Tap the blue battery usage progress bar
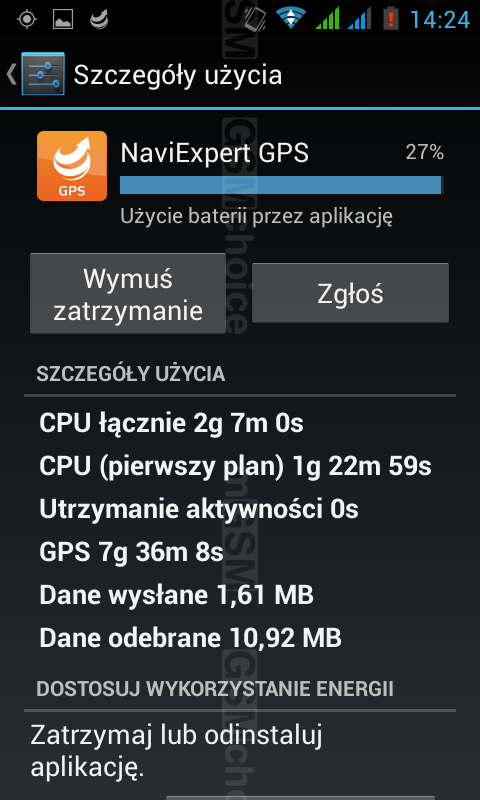Image resolution: width=480 pixels, height=800 pixels. point(282,185)
